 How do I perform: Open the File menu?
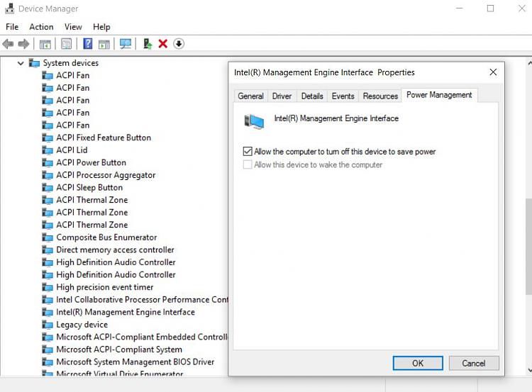point(12,27)
